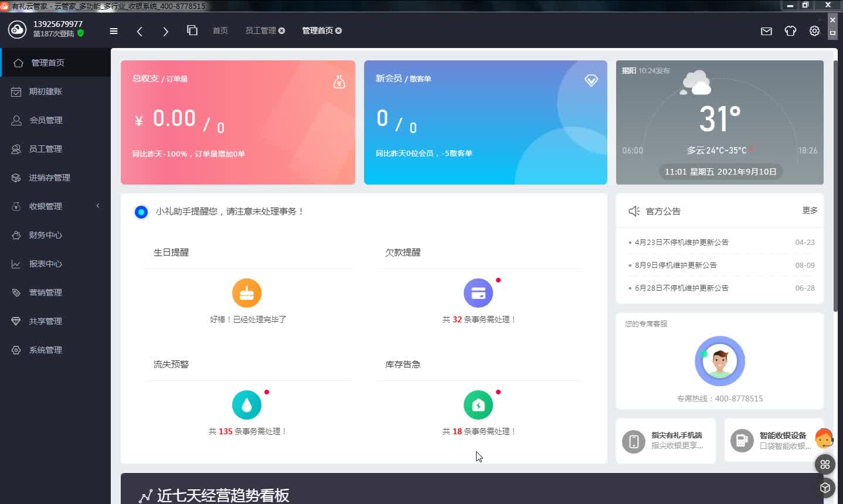Viewport: 843px width, 504px height.
Task: Open 营销管理 in the sidebar
Action: point(56,292)
